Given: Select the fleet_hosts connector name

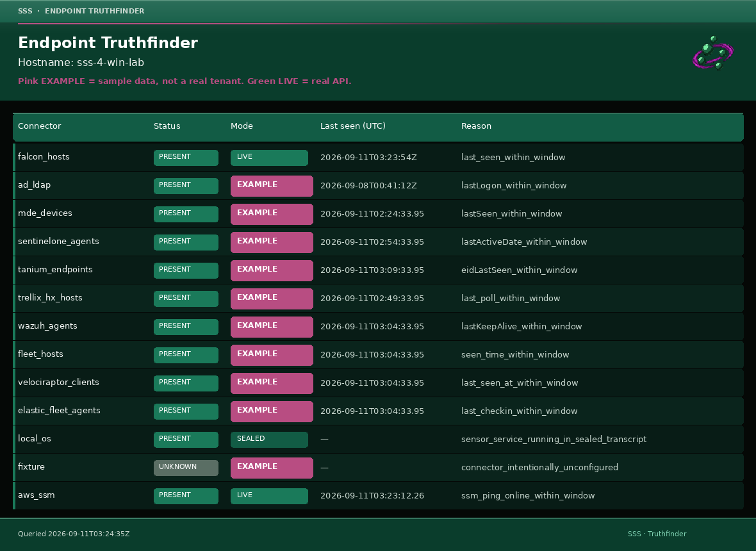Looking at the screenshot, I should tap(40, 354).
